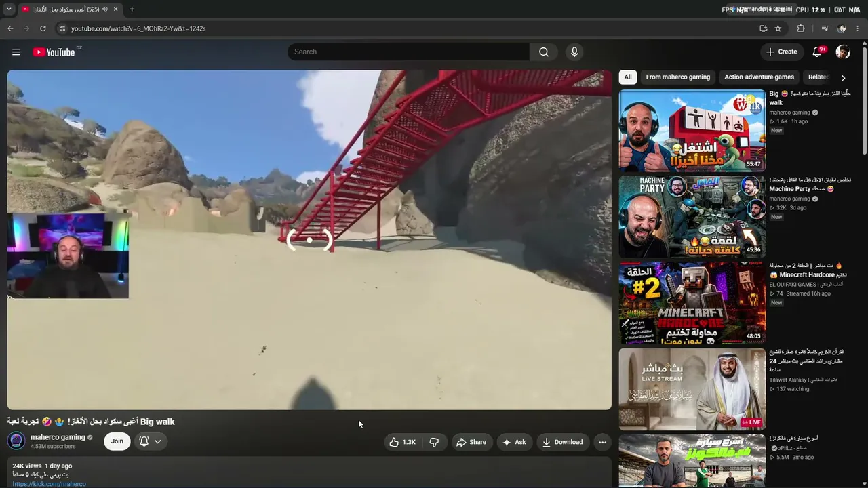Open the YouTube guide hamburger menu
Image resolution: width=868 pixels, height=488 pixels.
16,52
